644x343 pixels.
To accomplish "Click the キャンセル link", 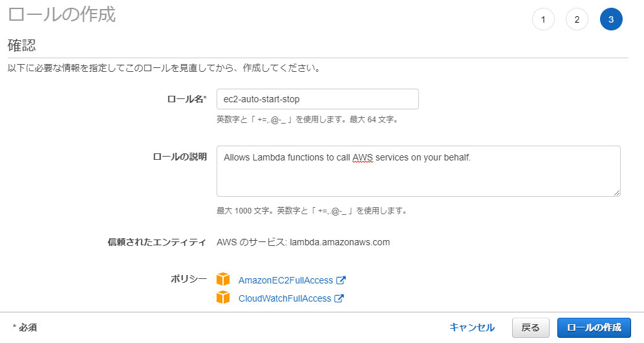I will [x=472, y=327].
